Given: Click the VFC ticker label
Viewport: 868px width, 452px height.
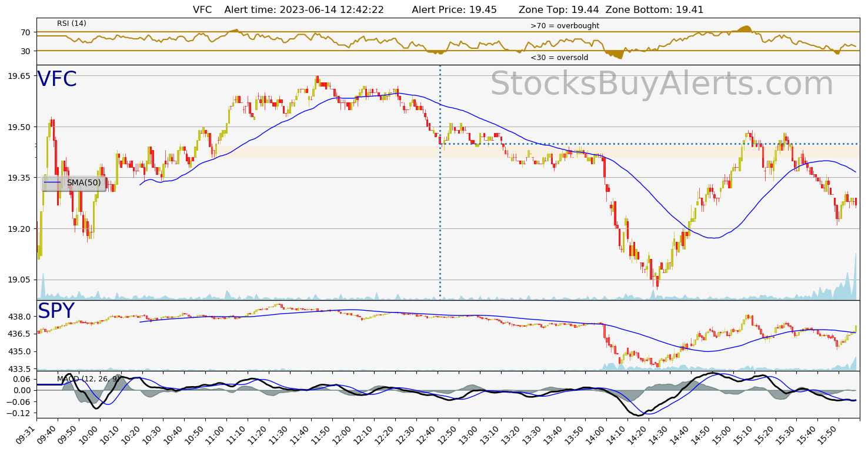Looking at the screenshot, I should click(x=57, y=79).
